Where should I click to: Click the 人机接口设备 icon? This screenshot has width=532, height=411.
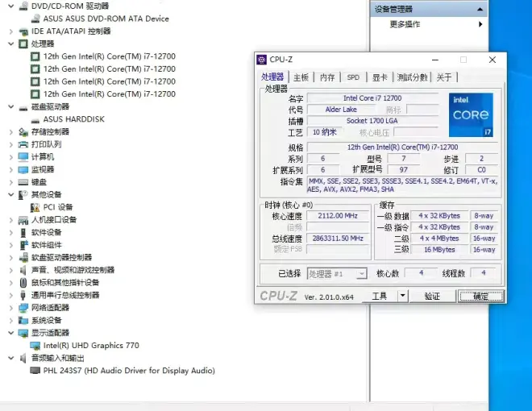coord(23,220)
